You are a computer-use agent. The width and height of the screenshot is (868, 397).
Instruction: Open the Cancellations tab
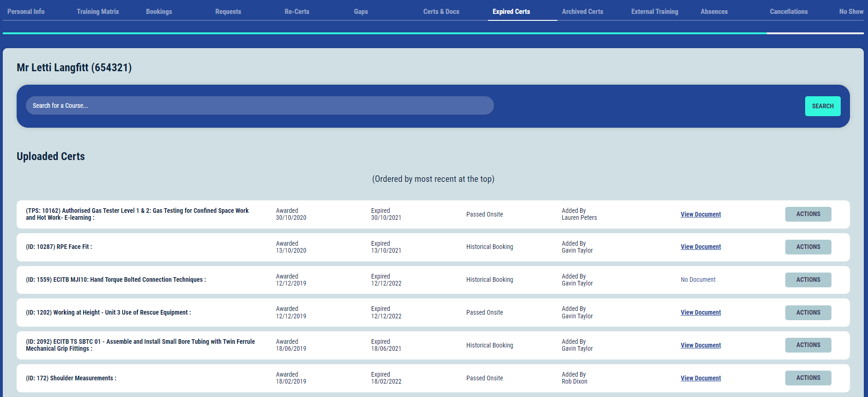[789, 12]
